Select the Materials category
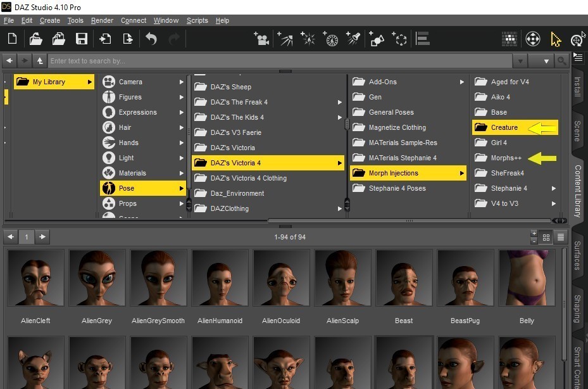 pos(143,173)
